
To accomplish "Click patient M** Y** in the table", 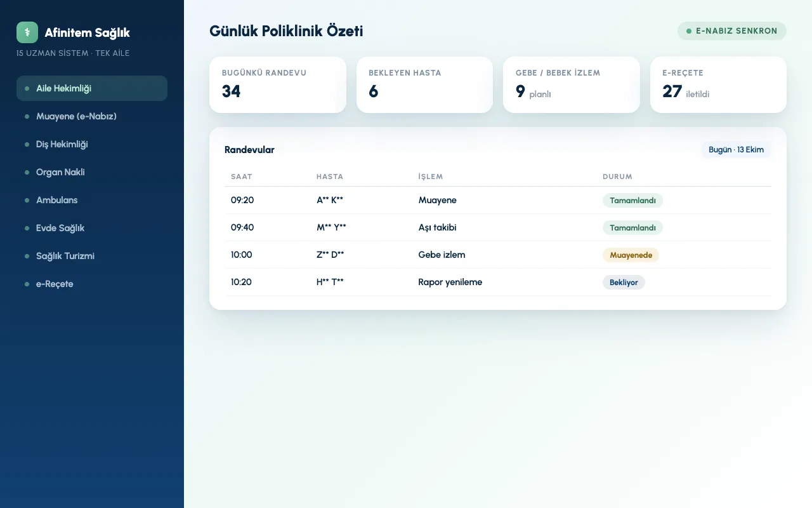I will 331,227.
